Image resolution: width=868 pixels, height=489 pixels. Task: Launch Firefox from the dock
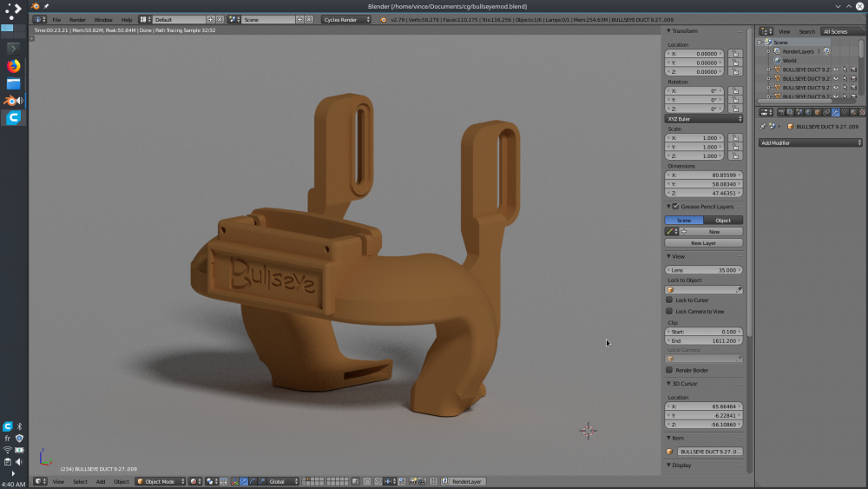13,65
